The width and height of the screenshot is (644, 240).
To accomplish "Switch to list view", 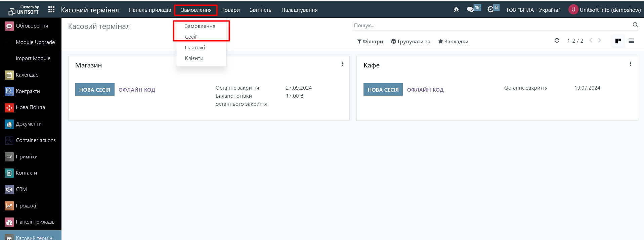I will tap(631, 41).
